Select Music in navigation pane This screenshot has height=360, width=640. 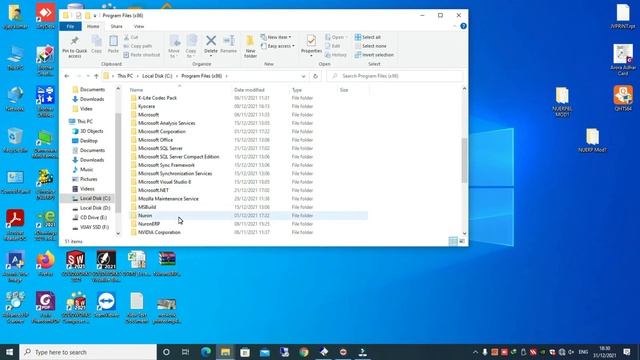pyautogui.click(x=86, y=169)
